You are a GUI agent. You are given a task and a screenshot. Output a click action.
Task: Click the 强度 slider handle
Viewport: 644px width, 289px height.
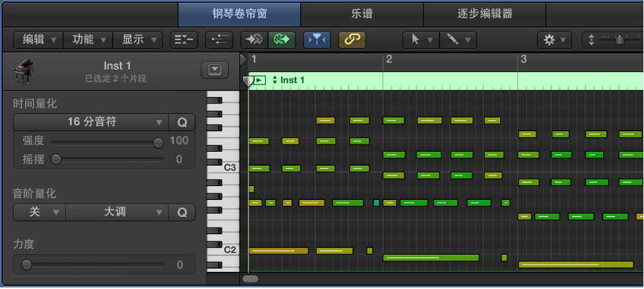pyautogui.click(x=158, y=143)
